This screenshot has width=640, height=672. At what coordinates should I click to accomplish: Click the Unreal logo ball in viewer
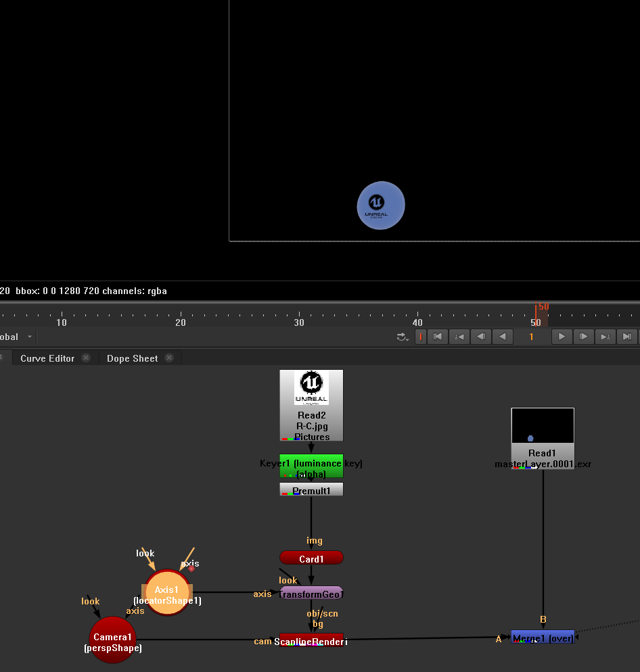click(381, 206)
